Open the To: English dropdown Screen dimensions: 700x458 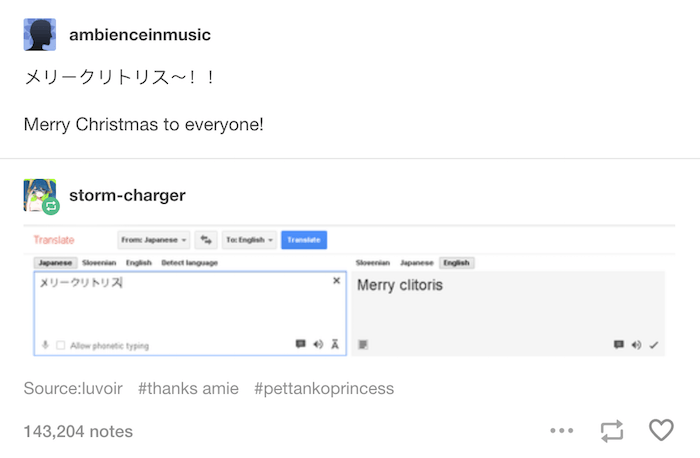(249, 240)
